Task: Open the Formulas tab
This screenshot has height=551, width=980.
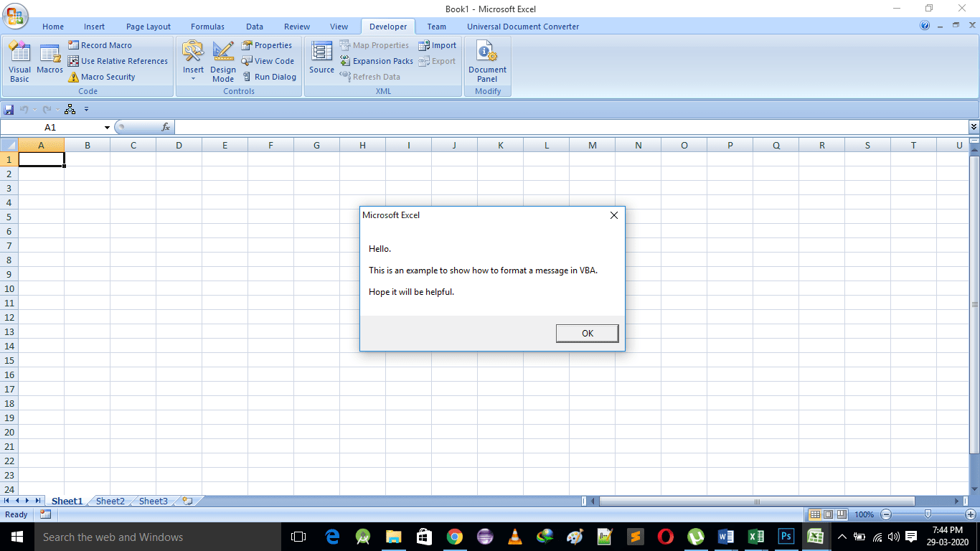Action: (207, 27)
